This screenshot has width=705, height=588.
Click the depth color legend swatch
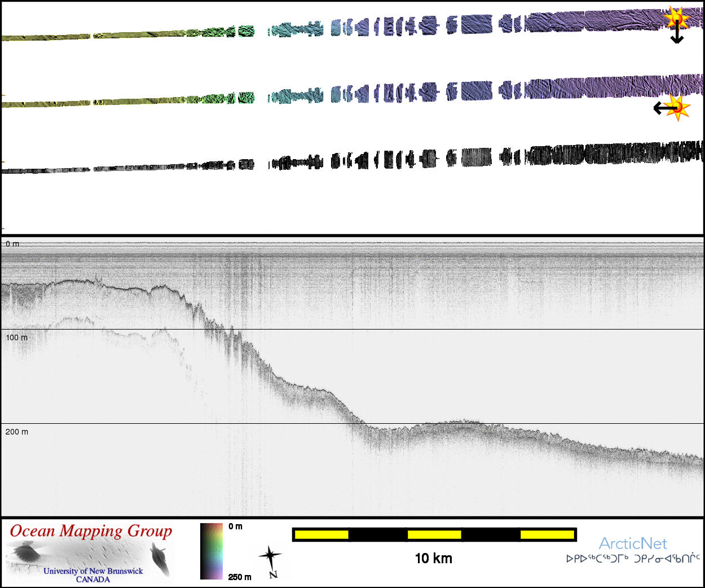[211, 551]
